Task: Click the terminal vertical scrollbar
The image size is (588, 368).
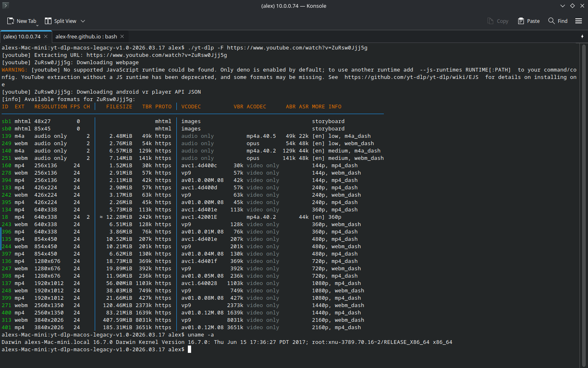Action: pyautogui.click(x=584, y=204)
